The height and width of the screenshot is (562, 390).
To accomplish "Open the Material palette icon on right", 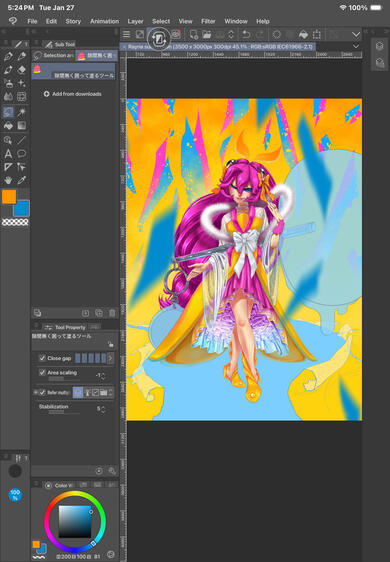I will [380, 63].
